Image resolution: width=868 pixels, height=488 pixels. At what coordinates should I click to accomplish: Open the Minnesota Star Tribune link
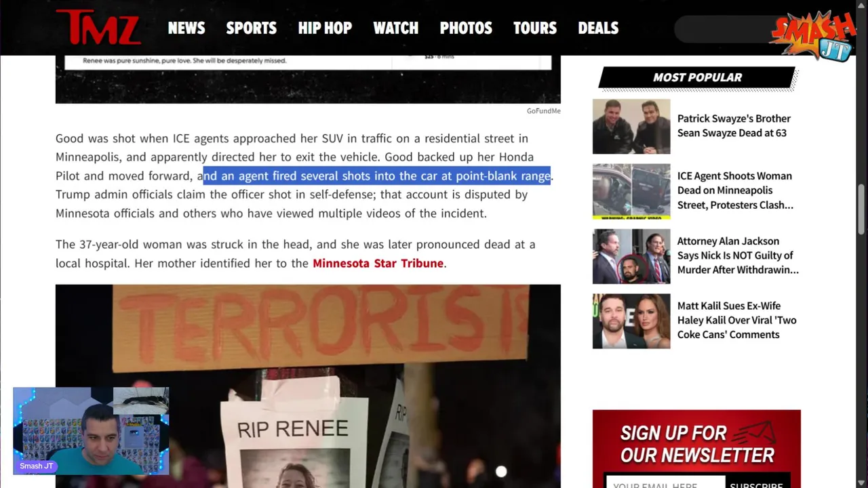pyautogui.click(x=378, y=263)
